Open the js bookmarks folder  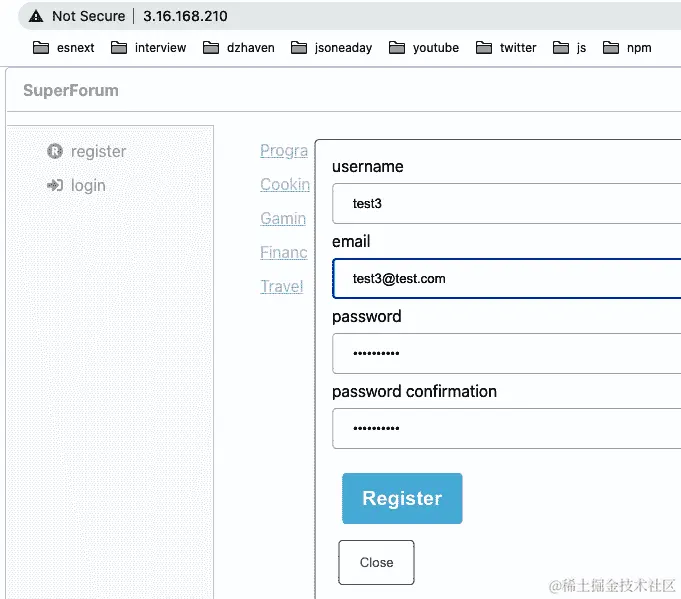pyautogui.click(x=569, y=48)
